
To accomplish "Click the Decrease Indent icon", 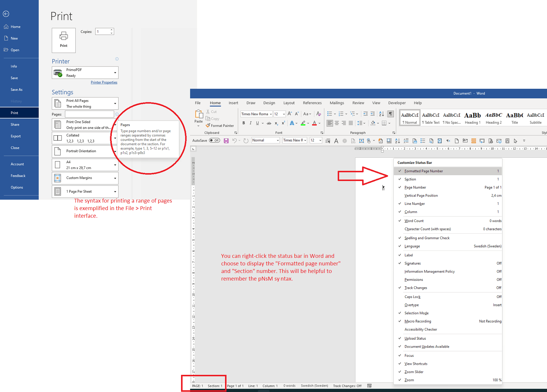I will point(365,114).
